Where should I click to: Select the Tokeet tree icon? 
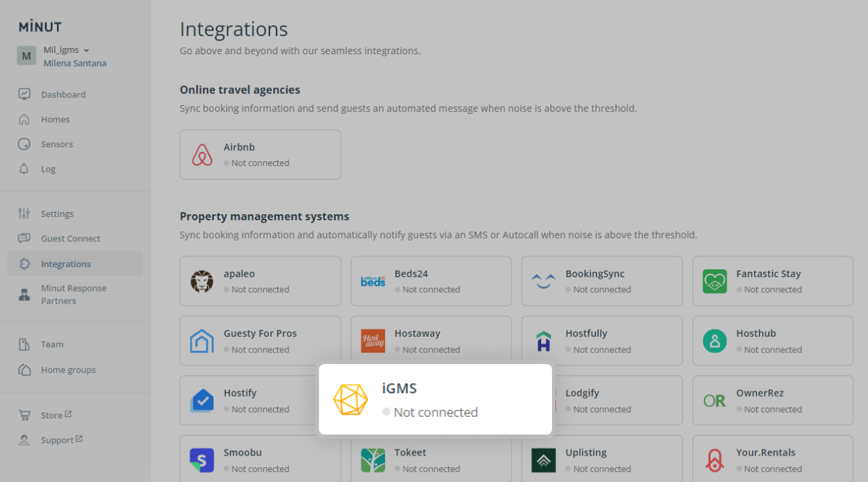(x=372, y=460)
